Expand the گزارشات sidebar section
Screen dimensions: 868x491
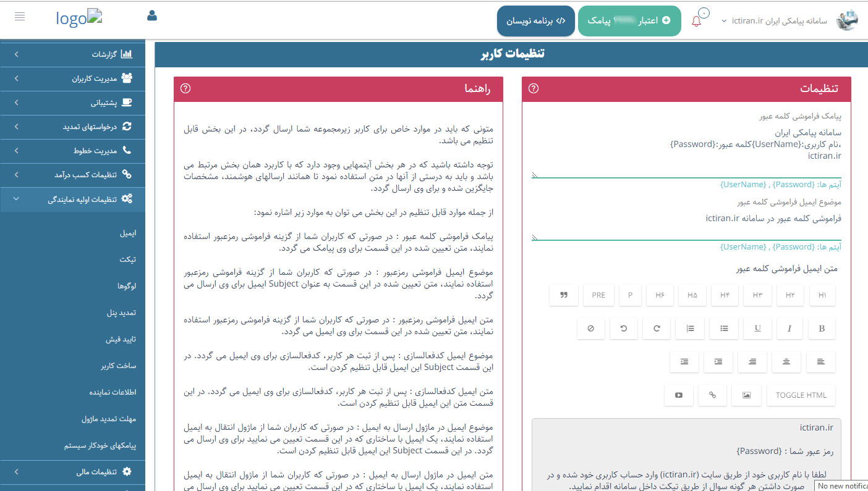[x=72, y=54]
